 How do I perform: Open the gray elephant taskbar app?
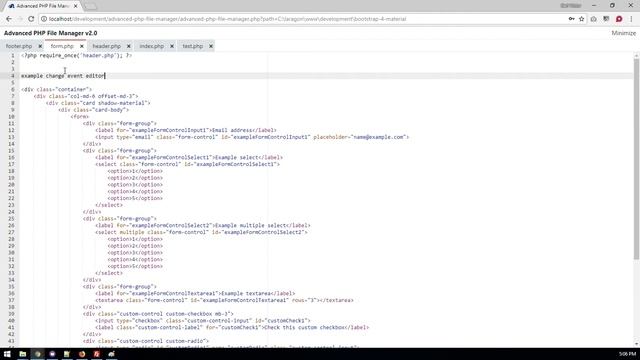click(x=111, y=354)
